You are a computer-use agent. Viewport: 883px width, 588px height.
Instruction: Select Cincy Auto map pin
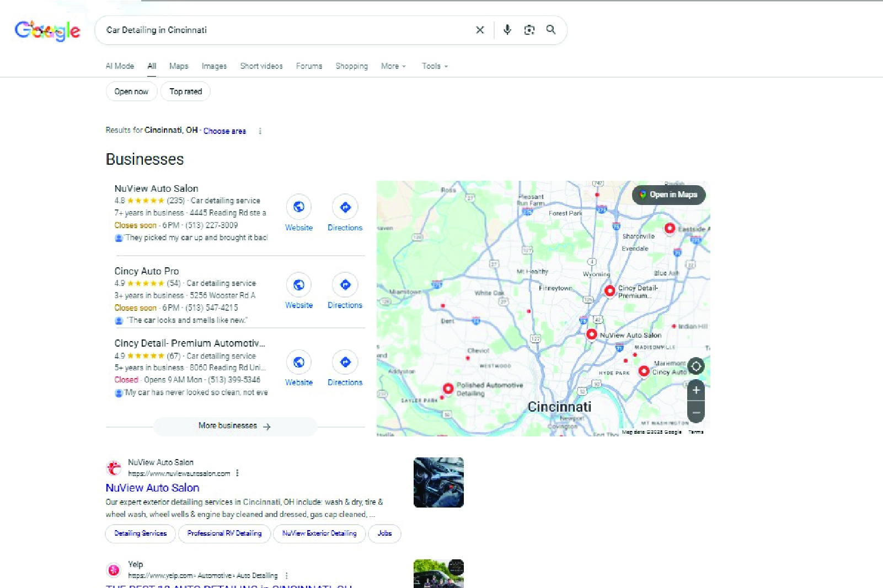pyautogui.click(x=644, y=371)
